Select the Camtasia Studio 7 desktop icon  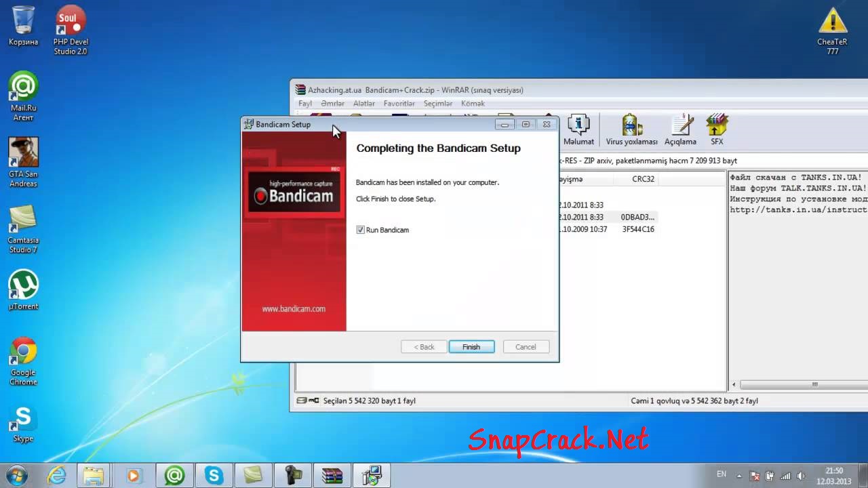click(24, 229)
